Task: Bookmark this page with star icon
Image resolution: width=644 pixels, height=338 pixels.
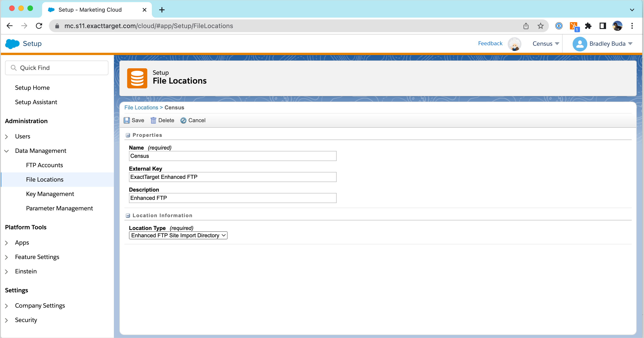Action: point(540,26)
